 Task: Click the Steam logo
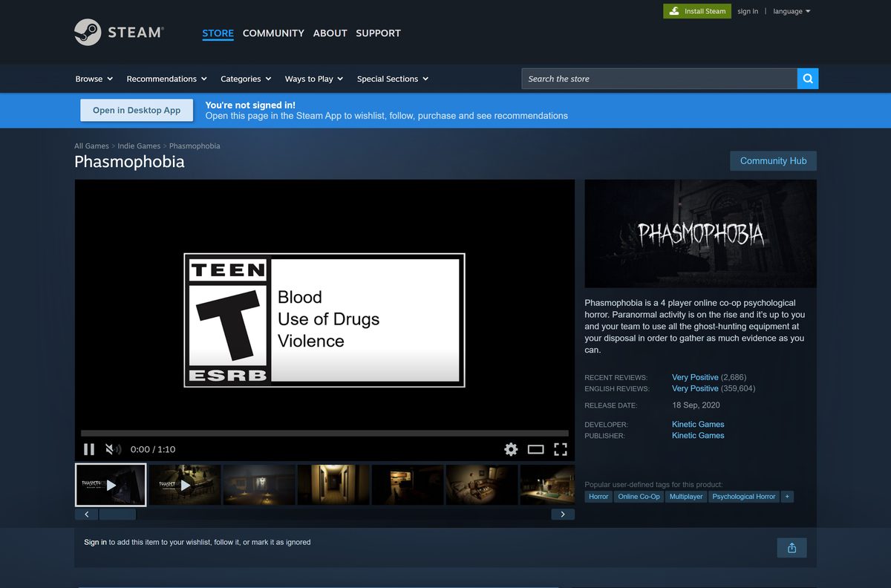pyautogui.click(x=119, y=33)
